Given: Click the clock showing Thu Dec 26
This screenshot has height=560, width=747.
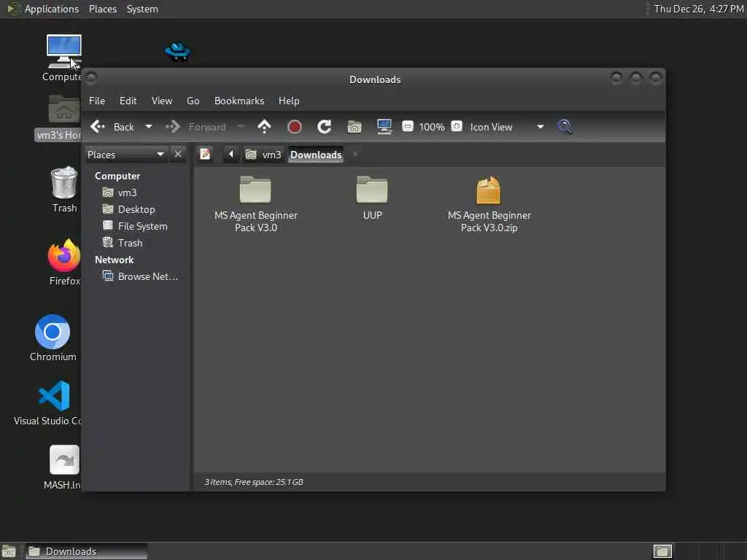Looking at the screenshot, I should pos(698,9).
